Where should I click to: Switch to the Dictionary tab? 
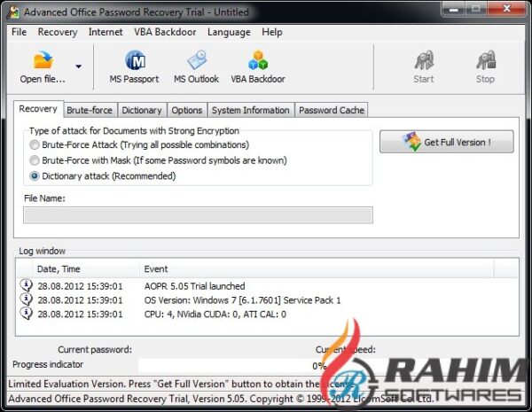[142, 110]
